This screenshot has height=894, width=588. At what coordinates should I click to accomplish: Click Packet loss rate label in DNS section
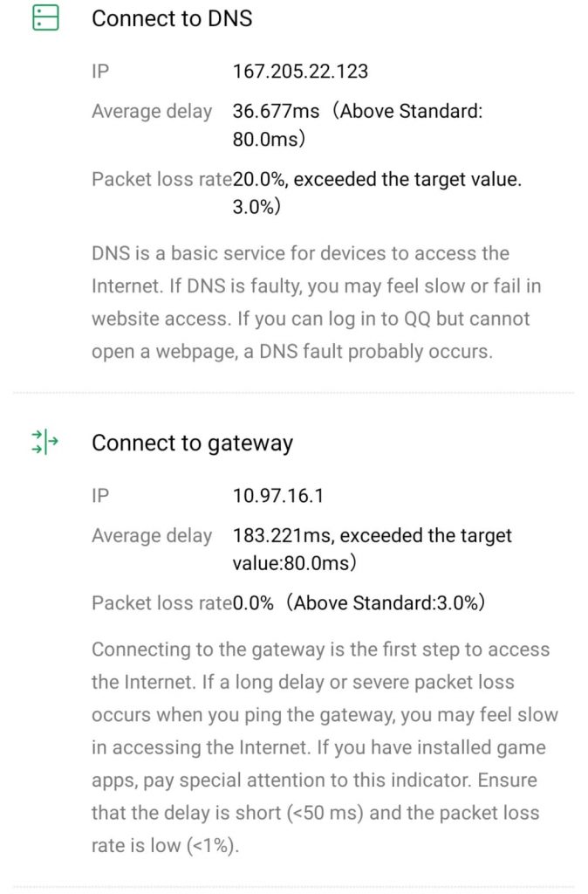pos(161,180)
